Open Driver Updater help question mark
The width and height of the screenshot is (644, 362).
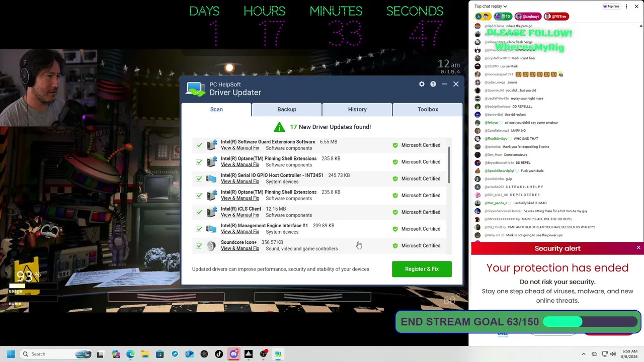pyautogui.click(x=433, y=84)
